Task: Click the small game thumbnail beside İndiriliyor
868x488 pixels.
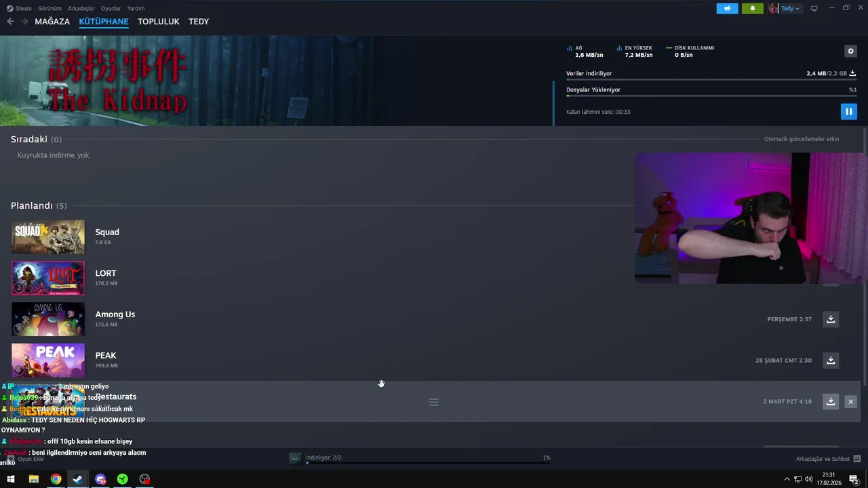Action: (x=295, y=458)
